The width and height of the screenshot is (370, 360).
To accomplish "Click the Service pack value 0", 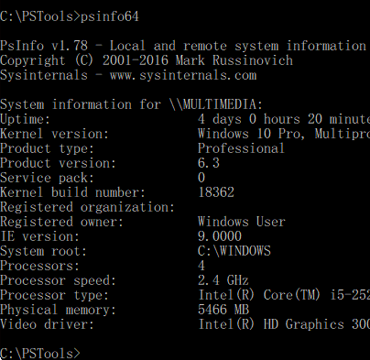I will tap(201, 178).
